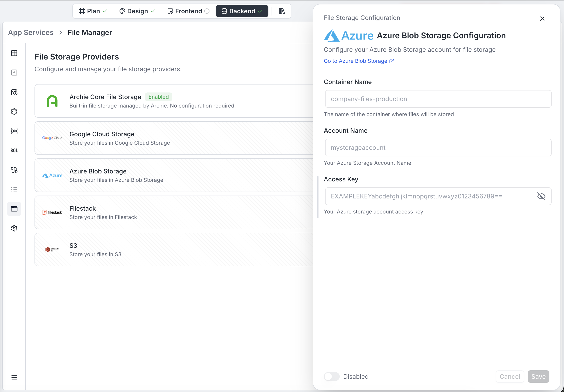Close the File Storage Configuration panel
The image size is (564, 392).
coord(542,19)
